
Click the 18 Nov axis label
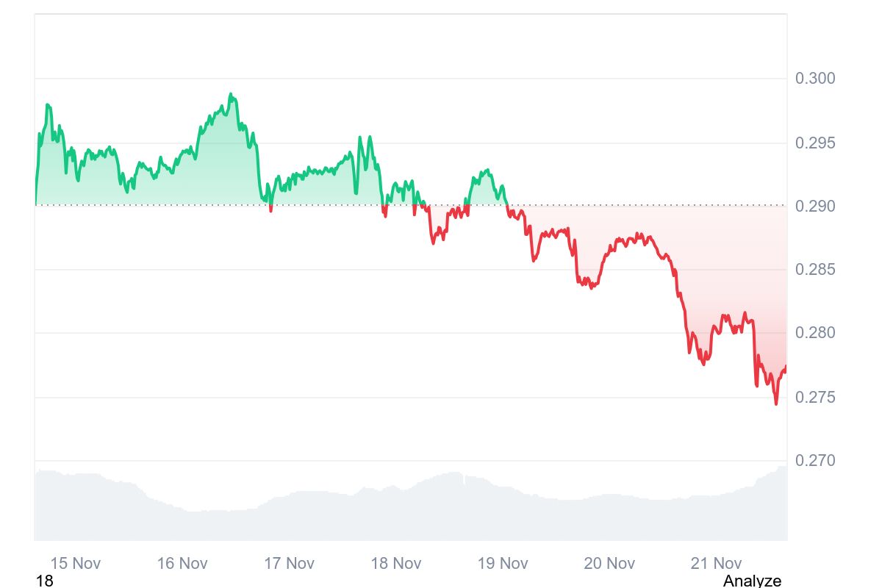coord(396,563)
